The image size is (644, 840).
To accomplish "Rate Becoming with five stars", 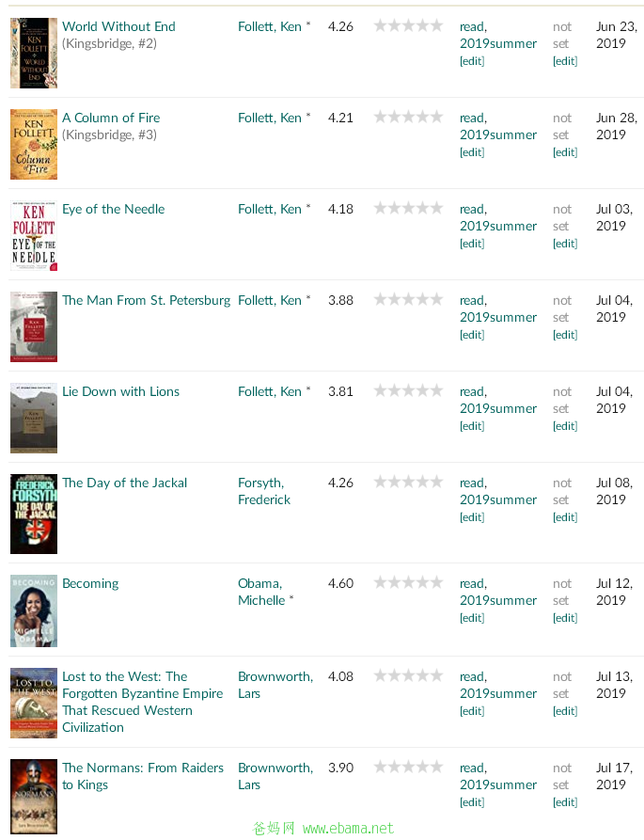I will [x=437, y=581].
